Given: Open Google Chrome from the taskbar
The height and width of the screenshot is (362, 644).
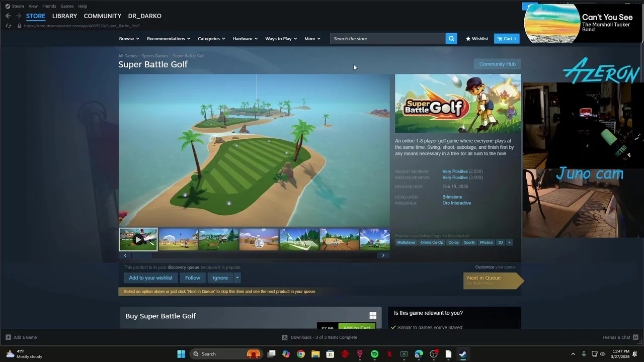Looking at the screenshot, I should [300, 354].
